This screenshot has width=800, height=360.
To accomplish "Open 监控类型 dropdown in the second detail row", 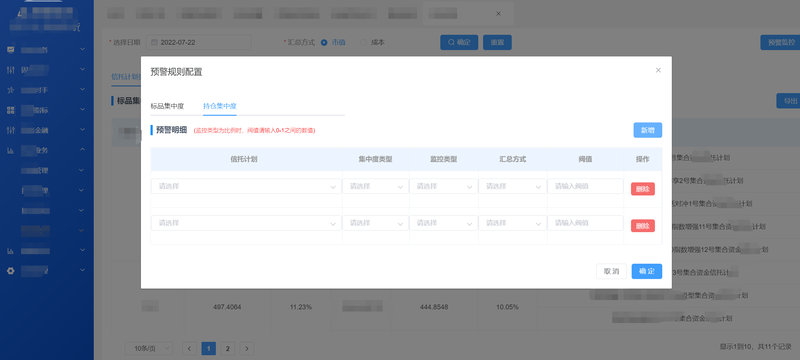I will [x=443, y=223].
